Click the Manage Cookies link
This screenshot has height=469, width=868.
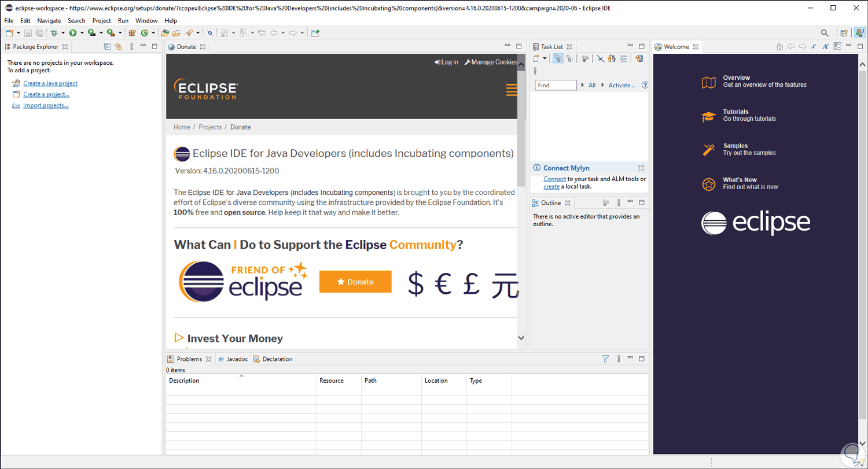491,62
